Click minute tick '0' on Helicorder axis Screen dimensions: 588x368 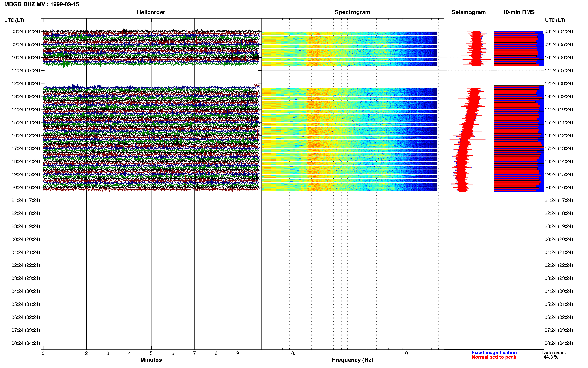coord(43,353)
